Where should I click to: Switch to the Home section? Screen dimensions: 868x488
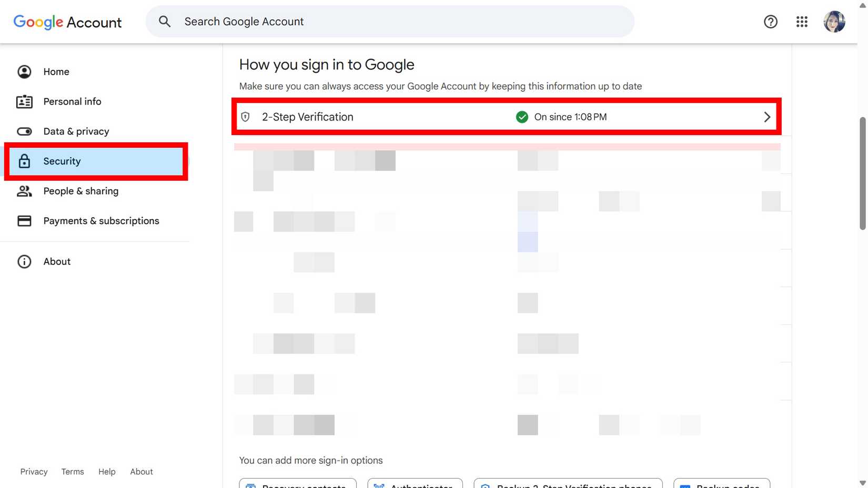[56, 72]
